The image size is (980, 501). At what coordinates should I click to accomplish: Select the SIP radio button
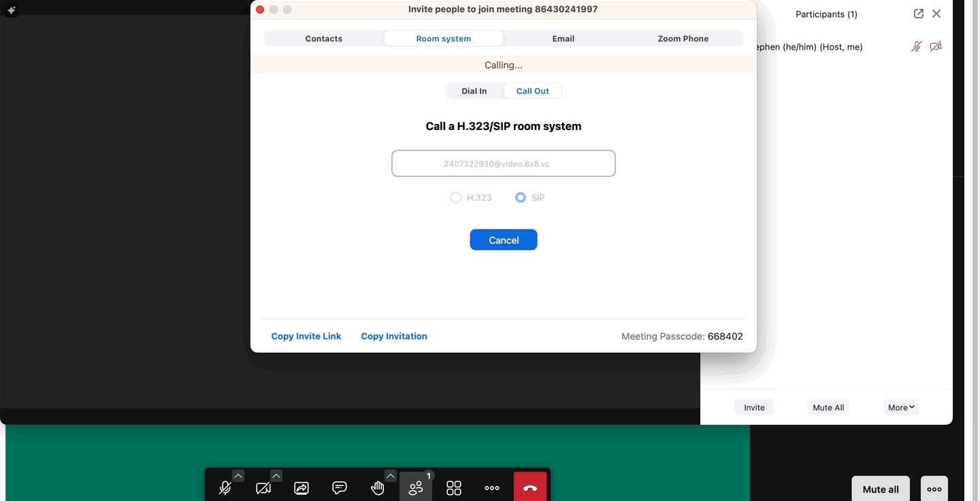pos(521,197)
